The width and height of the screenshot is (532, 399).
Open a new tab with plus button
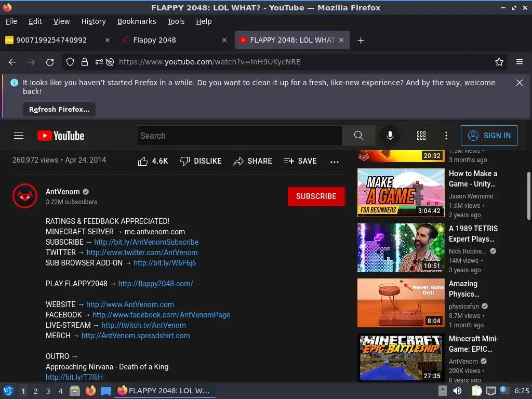click(x=361, y=41)
